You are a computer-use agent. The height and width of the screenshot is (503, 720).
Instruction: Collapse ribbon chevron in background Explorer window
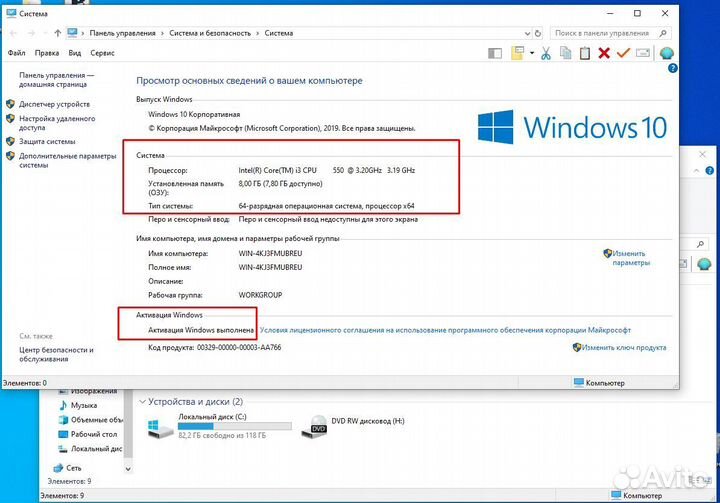[697, 170]
